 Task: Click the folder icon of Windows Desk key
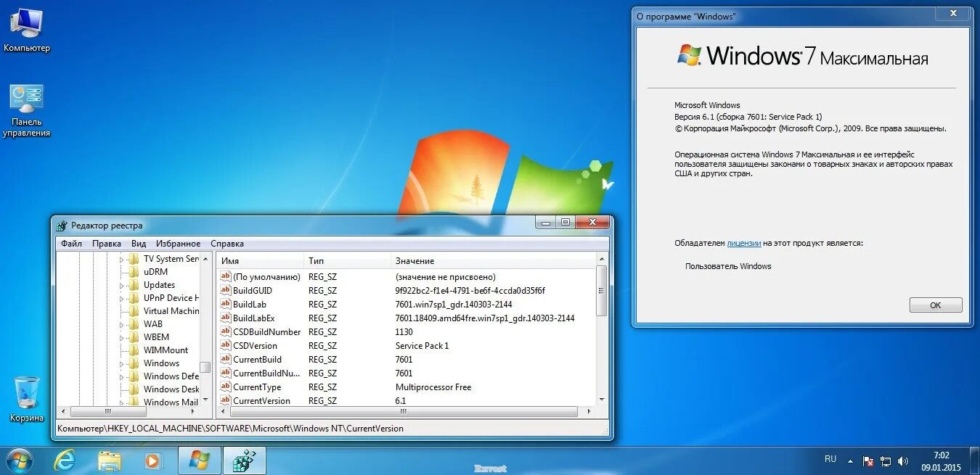coord(134,389)
